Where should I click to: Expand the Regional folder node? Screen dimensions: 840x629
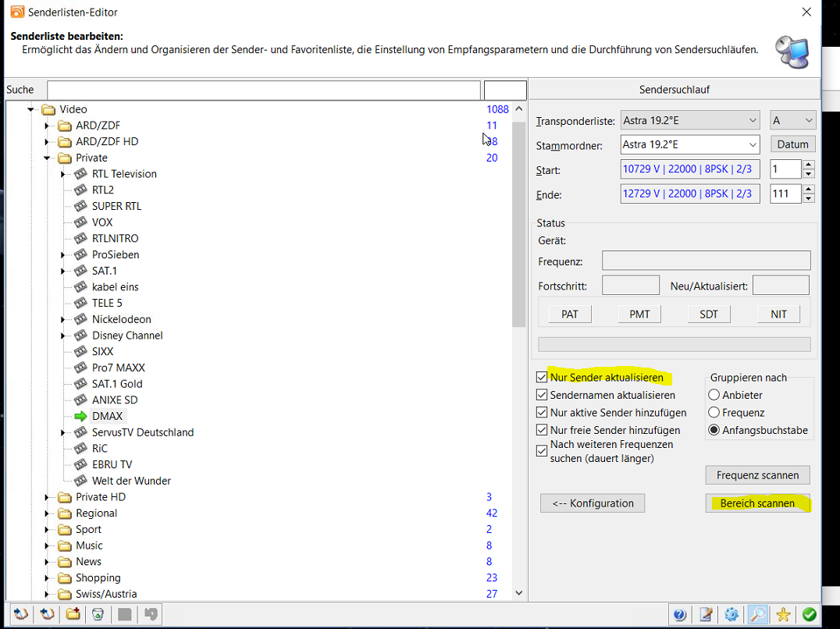click(x=47, y=514)
